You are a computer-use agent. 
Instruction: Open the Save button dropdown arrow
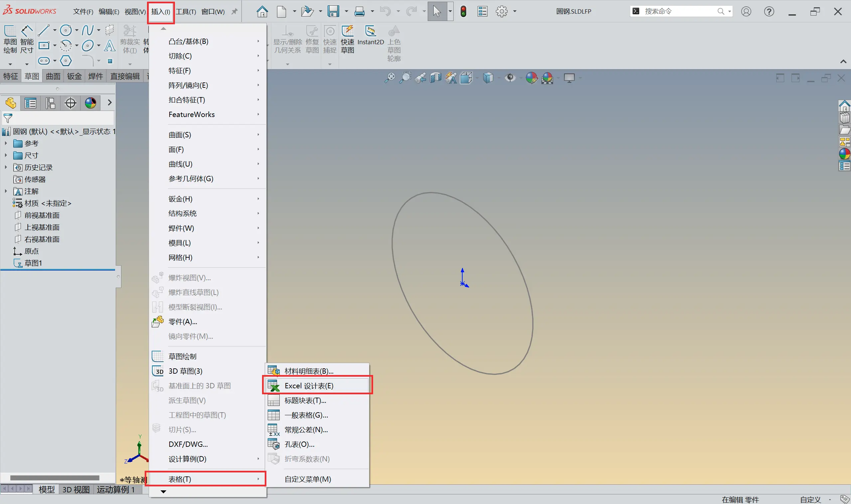(346, 11)
